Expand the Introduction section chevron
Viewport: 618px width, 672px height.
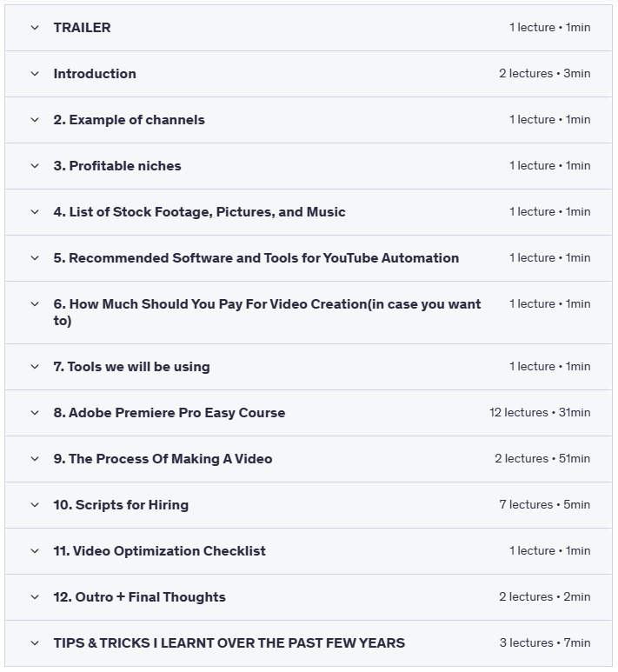tap(35, 74)
